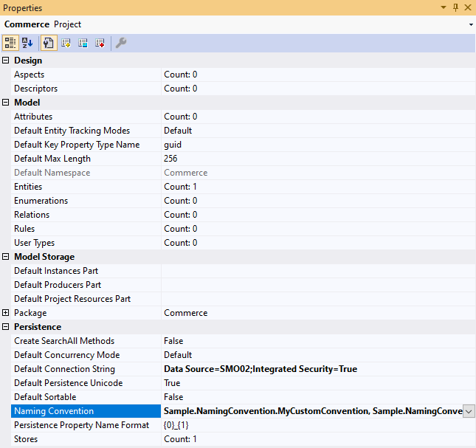Select the Enumerations property label
This screenshot has height=448, width=476.
click(x=41, y=201)
